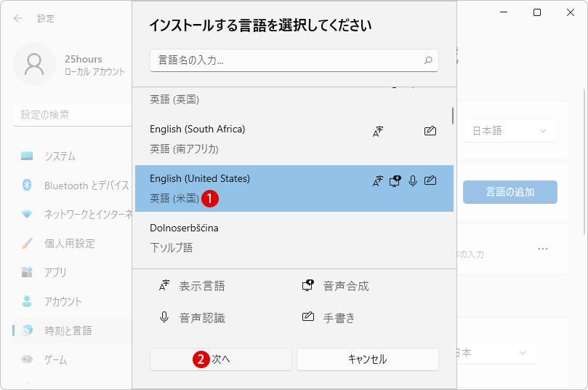588x390 pixels.
Task: Click the three-dots more options icon
Action: click(543, 249)
